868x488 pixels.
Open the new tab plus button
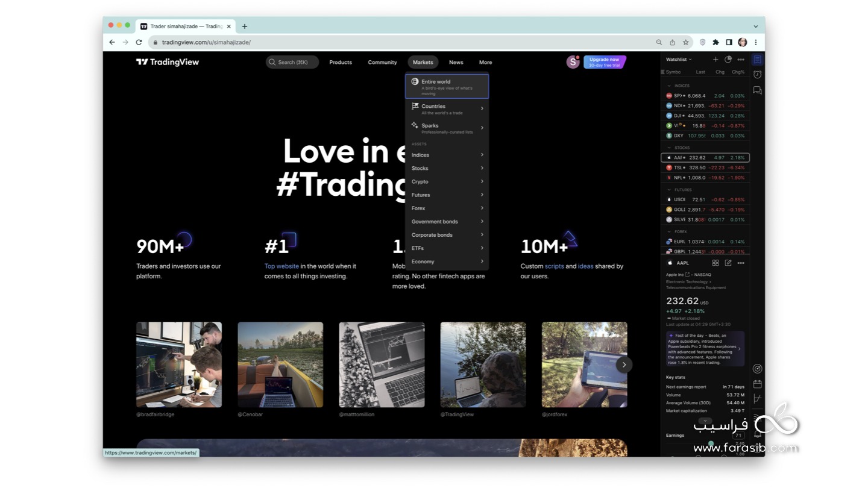pos(244,27)
